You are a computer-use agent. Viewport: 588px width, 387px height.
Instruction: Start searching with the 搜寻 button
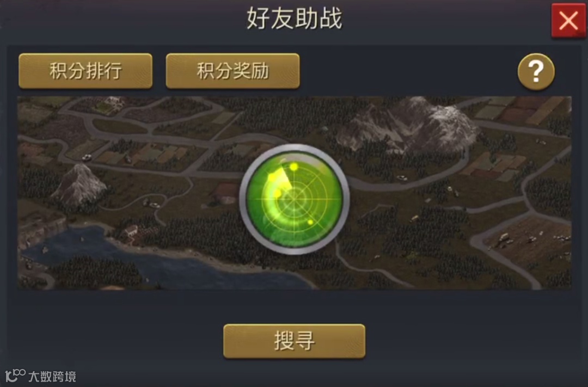(294, 341)
